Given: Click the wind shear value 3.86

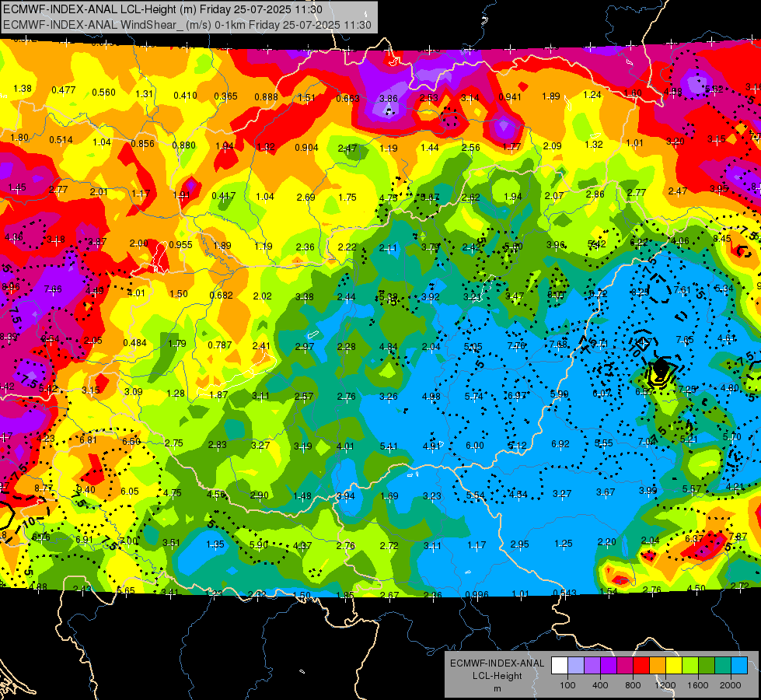Looking at the screenshot, I should 389,99.
